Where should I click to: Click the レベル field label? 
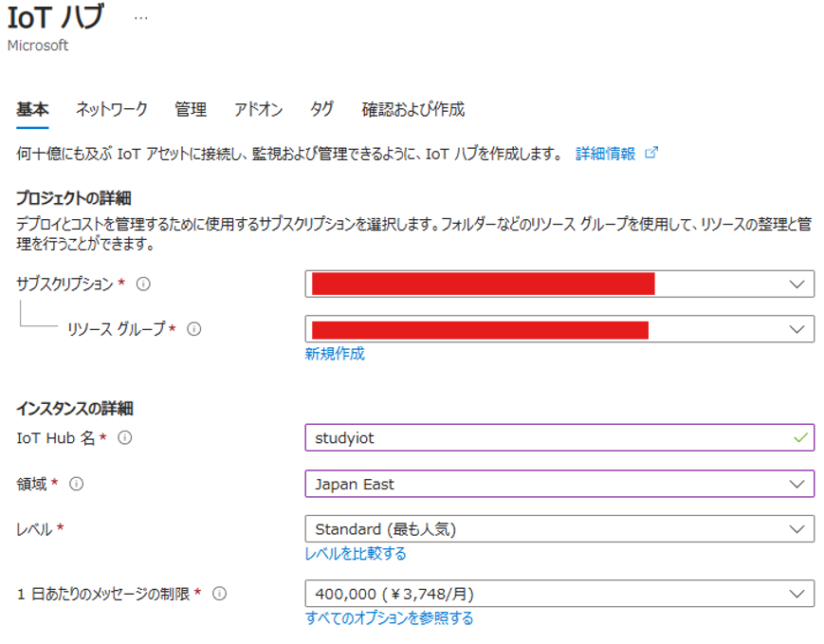click(34, 529)
